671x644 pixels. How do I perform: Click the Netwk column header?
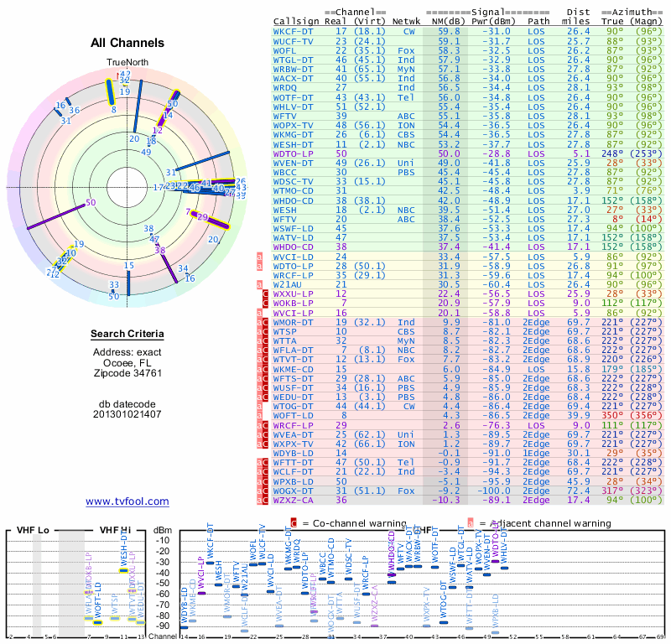click(x=406, y=22)
